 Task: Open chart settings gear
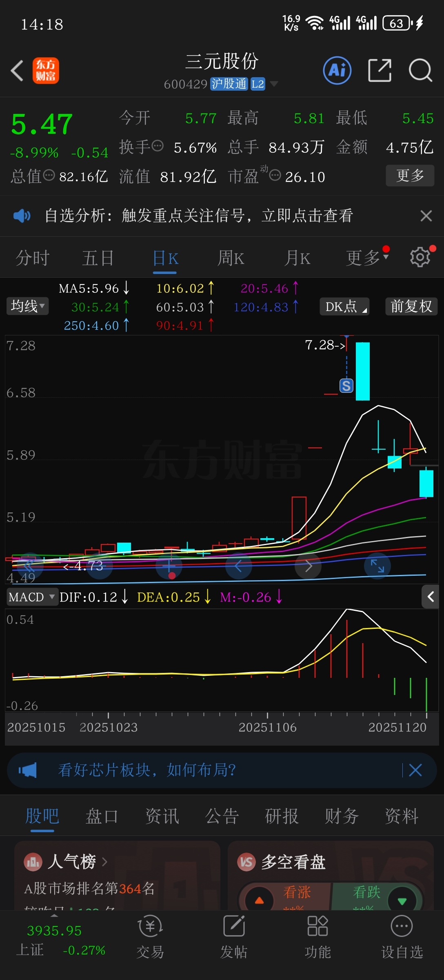click(420, 257)
